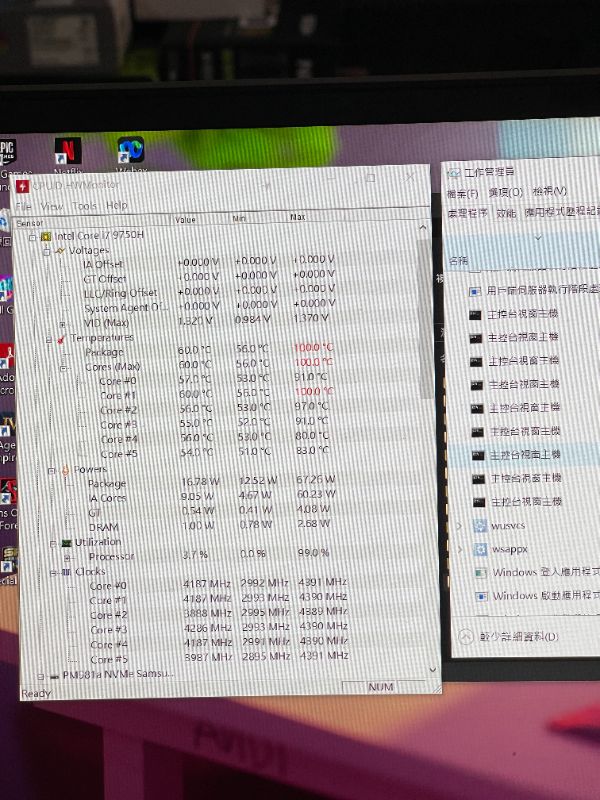The image size is (600, 800).
Task: Click the 67.26 W Package max power value
Action: tap(315, 480)
